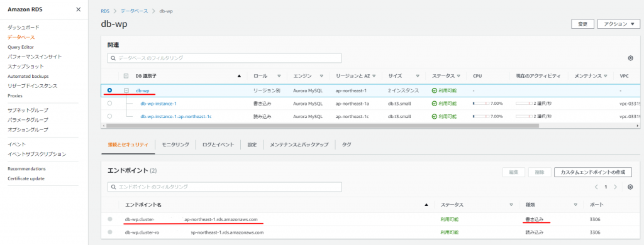This screenshot has height=245, width=644.
Task: Sort endpoints by ステータス column
Action: click(511, 204)
